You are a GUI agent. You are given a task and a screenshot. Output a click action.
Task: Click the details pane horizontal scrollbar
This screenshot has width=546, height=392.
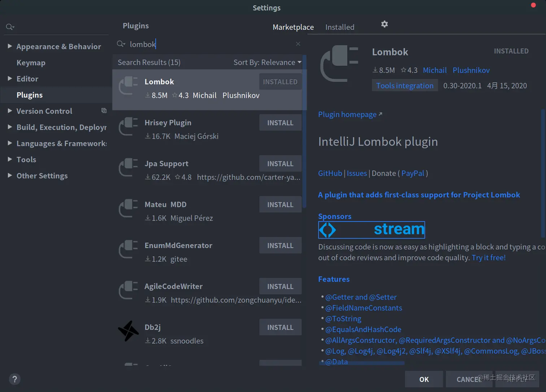pos(362,363)
